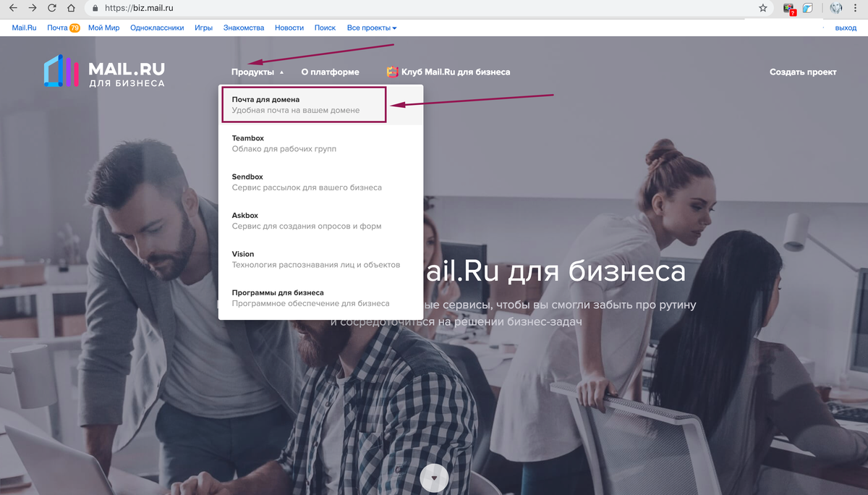This screenshot has height=495, width=868.
Task: Open Клуб Mail.Ru для бизнеса link
Action: click(456, 72)
